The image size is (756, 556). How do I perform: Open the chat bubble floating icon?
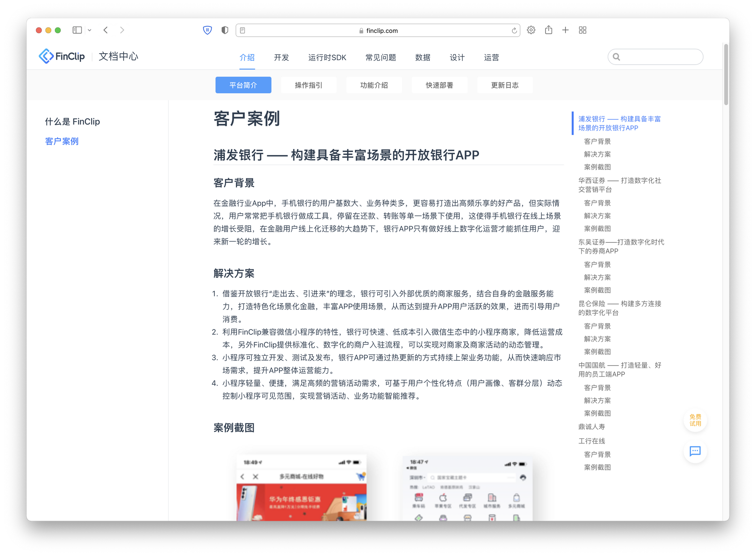tap(695, 451)
